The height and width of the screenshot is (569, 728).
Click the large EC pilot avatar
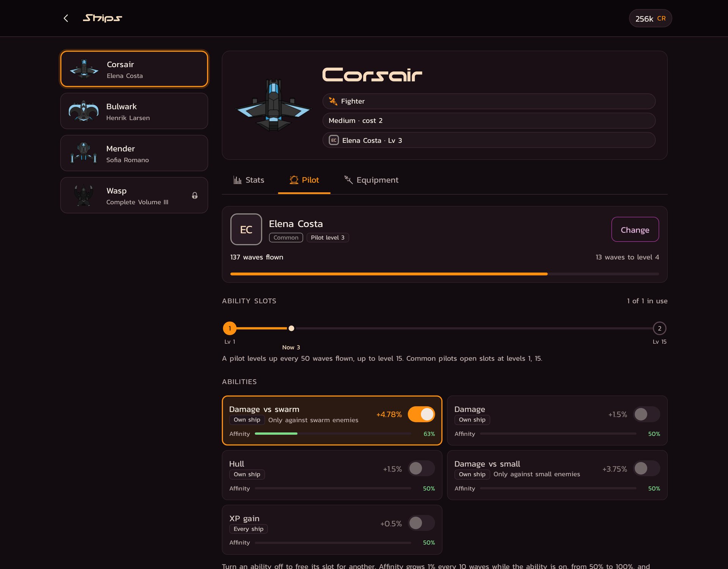[x=246, y=229]
